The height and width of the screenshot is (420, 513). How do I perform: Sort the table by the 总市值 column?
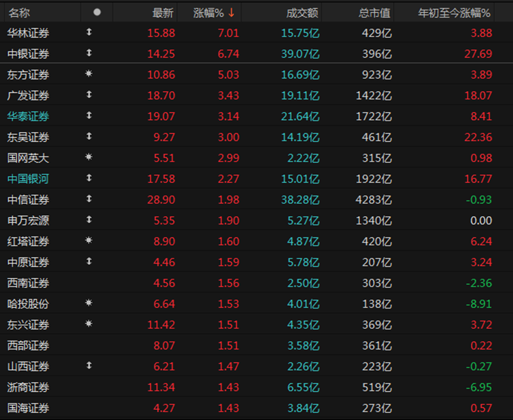[x=375, y=12]
